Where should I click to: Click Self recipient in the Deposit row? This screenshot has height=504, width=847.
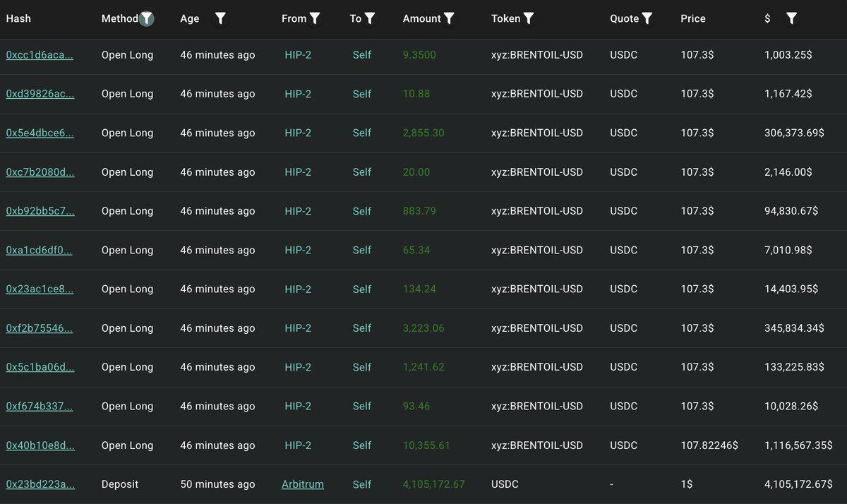coord(362,484)
